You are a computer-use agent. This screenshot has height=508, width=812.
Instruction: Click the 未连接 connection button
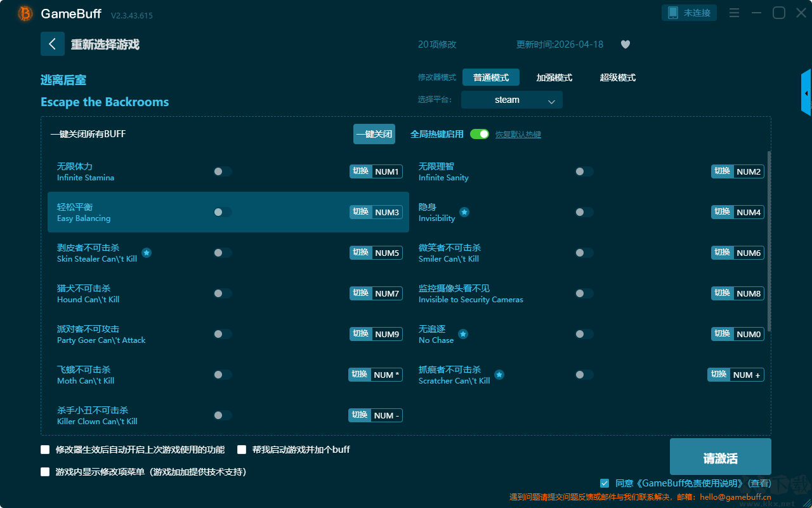coord(690,13)
